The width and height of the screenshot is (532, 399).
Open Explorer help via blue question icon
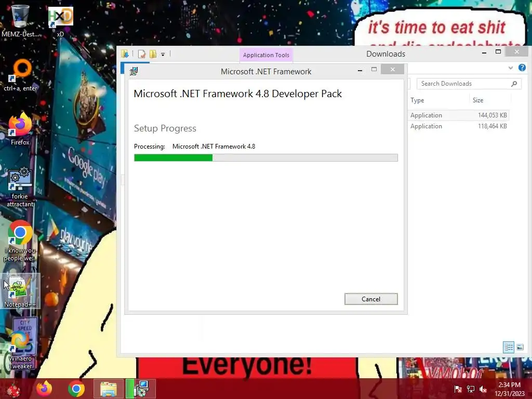pyautogui.click(x=522, y=68)
